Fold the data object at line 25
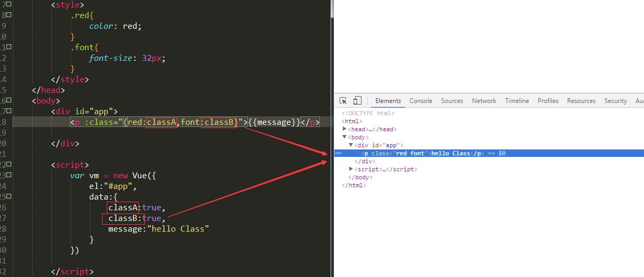 point(10,196)
